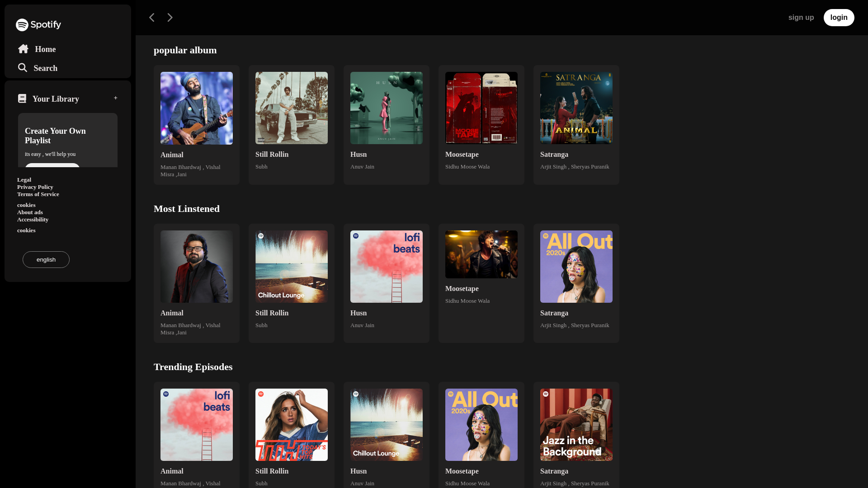Open Your Library section
The height and width of the screenshot is (488, 868).
coord(56,99)
